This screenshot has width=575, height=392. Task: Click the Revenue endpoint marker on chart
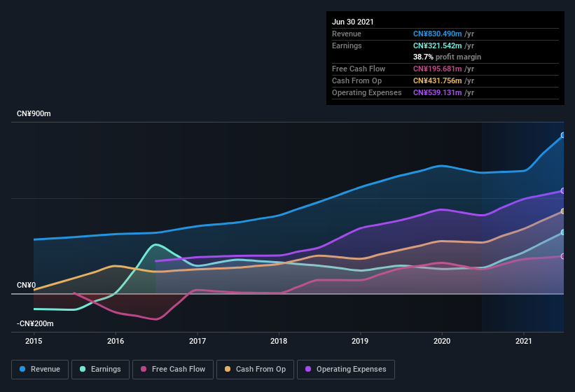coord(563,135)
